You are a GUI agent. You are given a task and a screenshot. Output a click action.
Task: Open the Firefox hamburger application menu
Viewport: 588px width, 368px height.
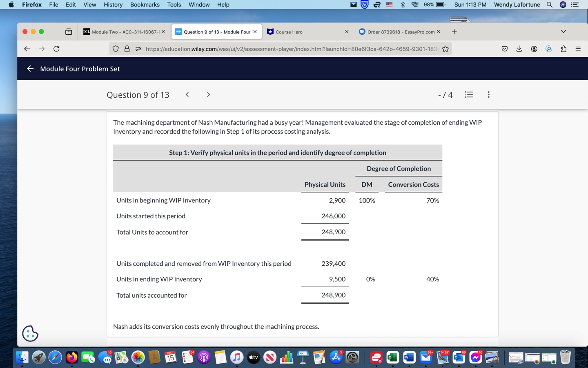coord(578,49)
